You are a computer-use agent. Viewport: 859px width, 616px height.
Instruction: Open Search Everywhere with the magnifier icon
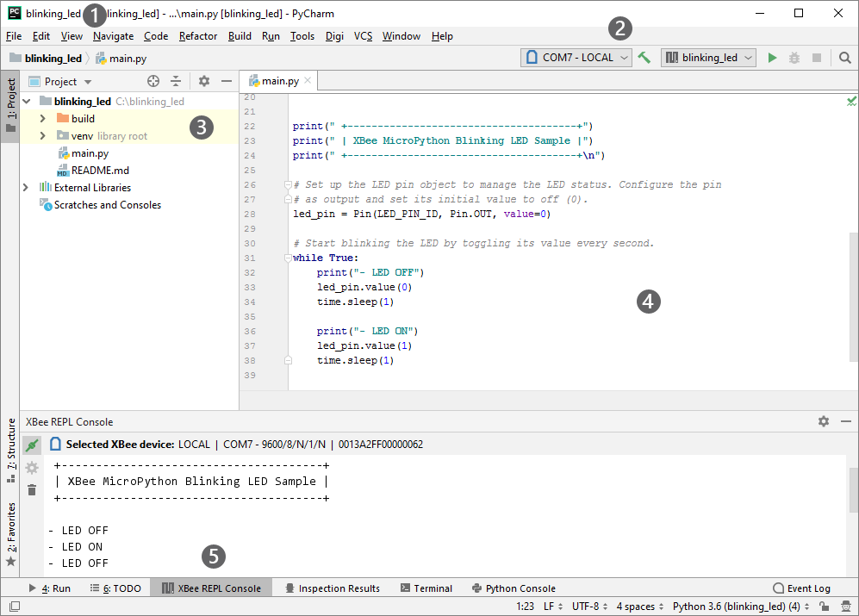[844, 57]
